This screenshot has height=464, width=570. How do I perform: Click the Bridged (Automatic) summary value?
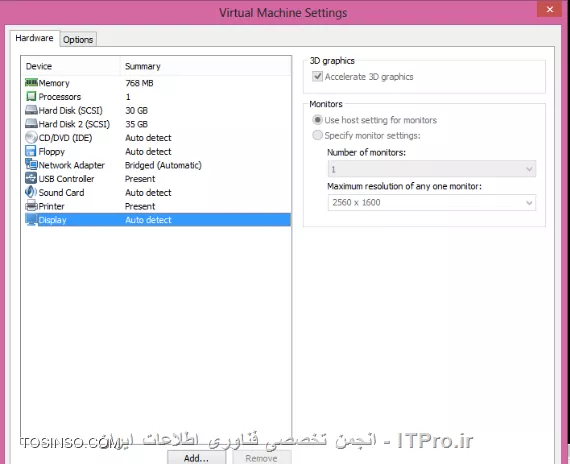coord(163,165)
